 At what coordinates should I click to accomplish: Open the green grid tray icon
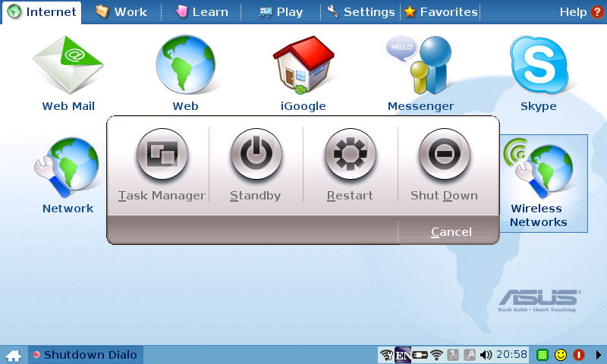pyautogui.click(x=543, y=355)
